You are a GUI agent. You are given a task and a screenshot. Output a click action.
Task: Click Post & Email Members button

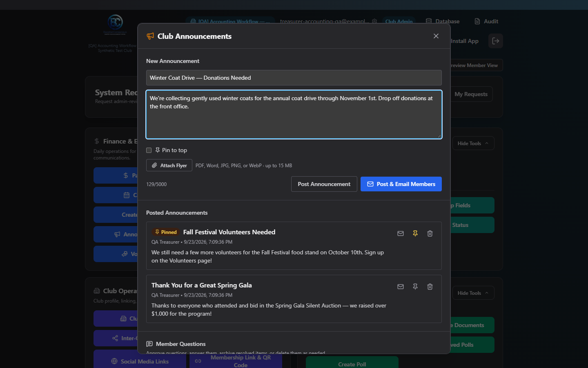[x=401, y=184]
